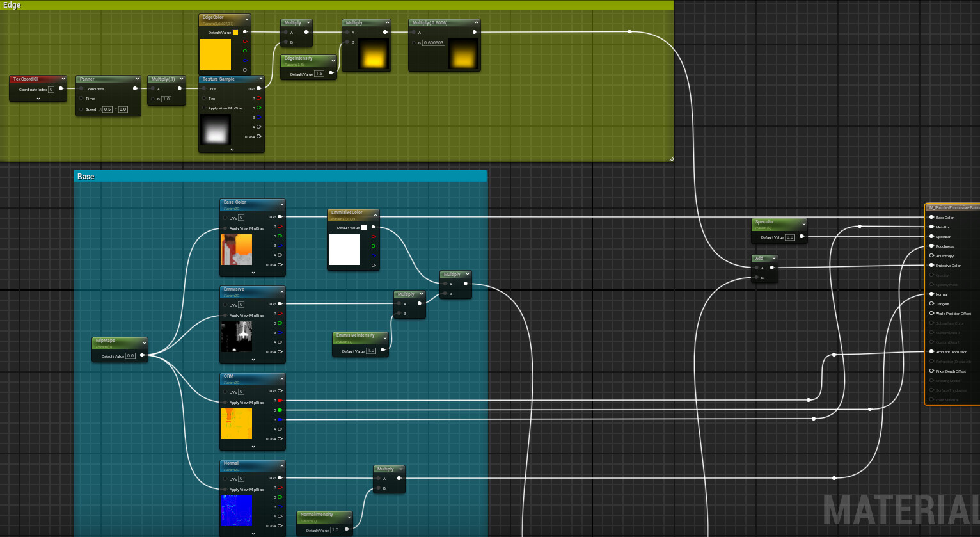Click the Emissive Color input pin
Viewport: 980px width, 537px height.
pos(931,266)
